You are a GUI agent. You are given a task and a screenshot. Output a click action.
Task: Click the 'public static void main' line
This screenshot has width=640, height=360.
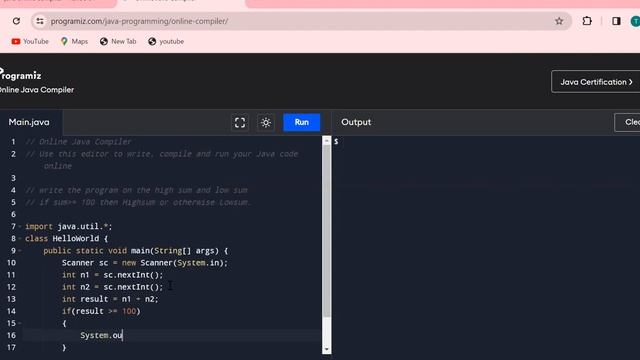(136, 251)
